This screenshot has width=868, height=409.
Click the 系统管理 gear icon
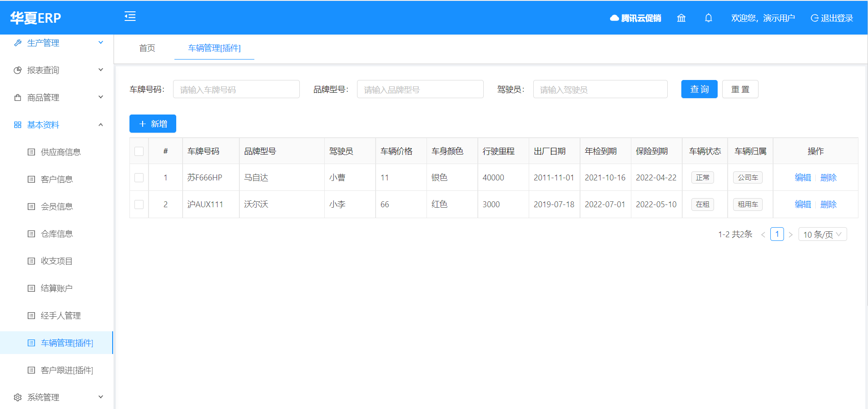(18, 397)
